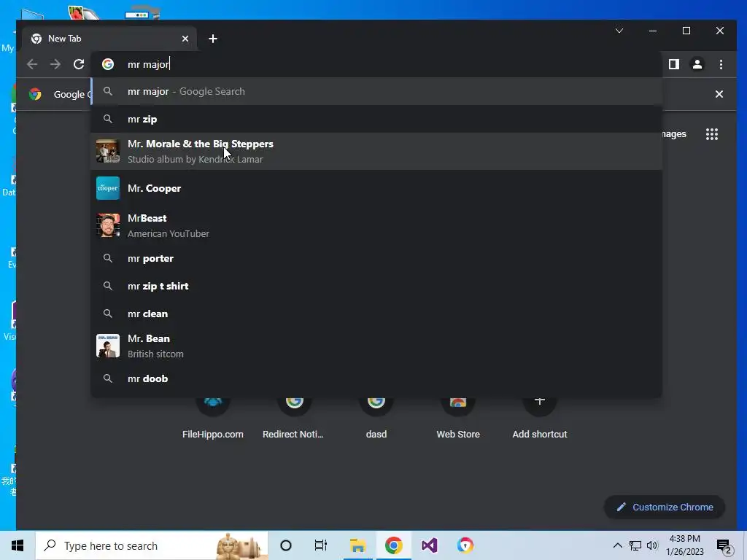Image resolution: width=747 pixels, height=560 pixels.
Task: Show hidden system tray icons
Action: [x=617, y=545]
